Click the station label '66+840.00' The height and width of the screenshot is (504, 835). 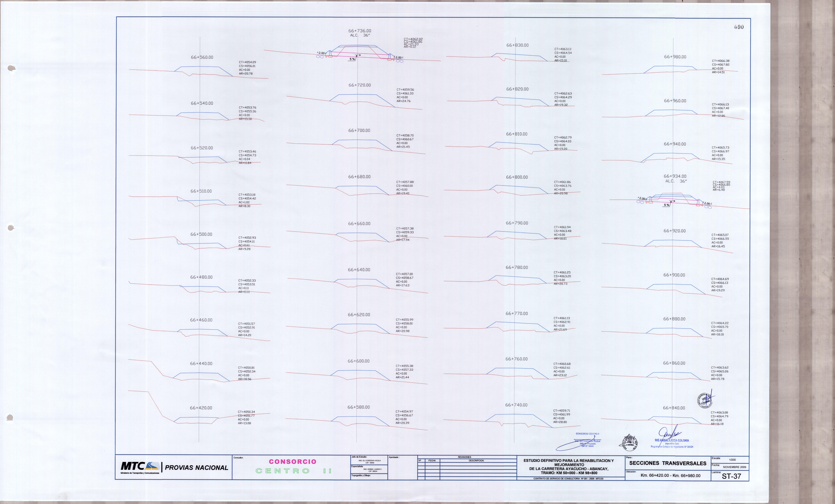(674, 408)
